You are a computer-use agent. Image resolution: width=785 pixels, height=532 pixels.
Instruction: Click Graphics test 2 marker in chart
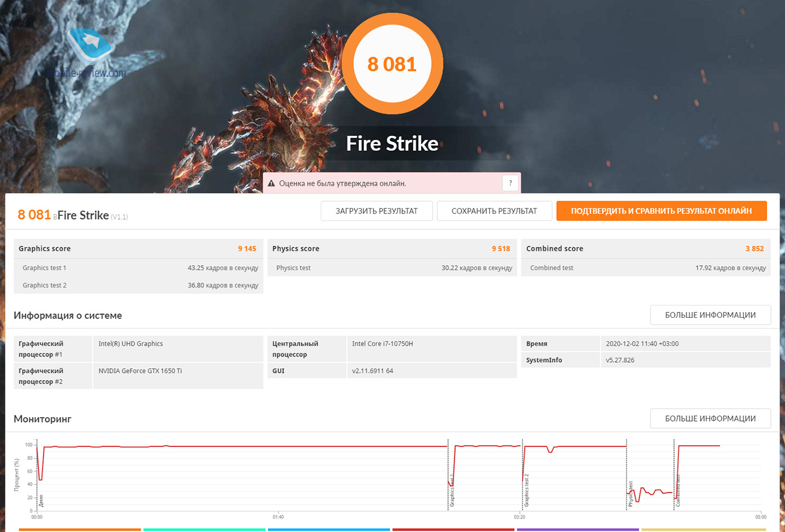[527, 491]
